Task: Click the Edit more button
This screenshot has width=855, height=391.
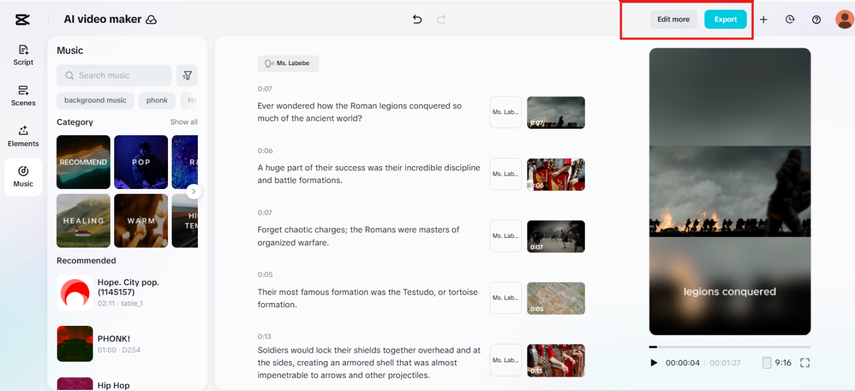Action: (673, 20)
